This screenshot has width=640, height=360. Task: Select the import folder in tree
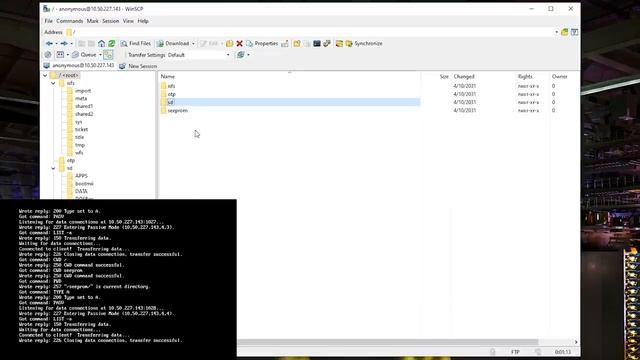point(83,91)
